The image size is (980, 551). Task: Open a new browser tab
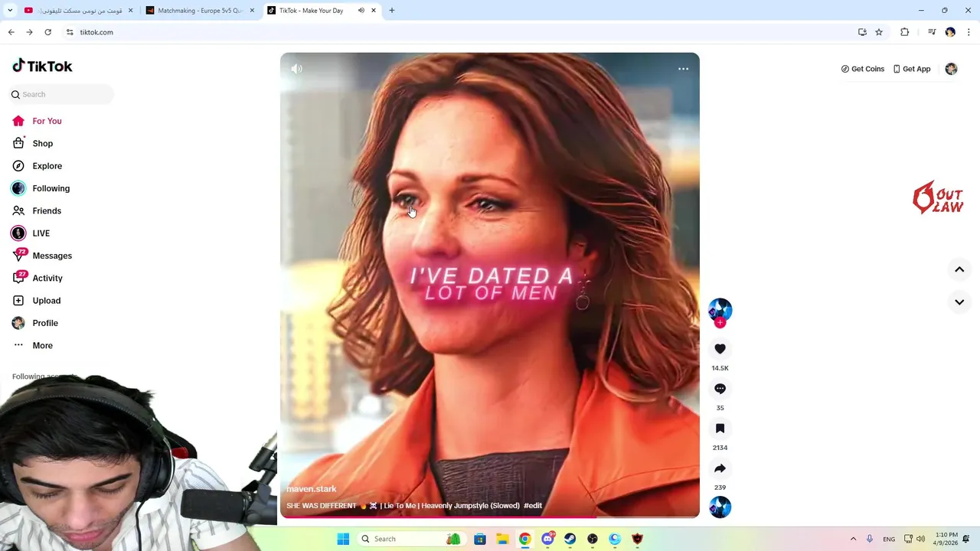tap(392, 11)
